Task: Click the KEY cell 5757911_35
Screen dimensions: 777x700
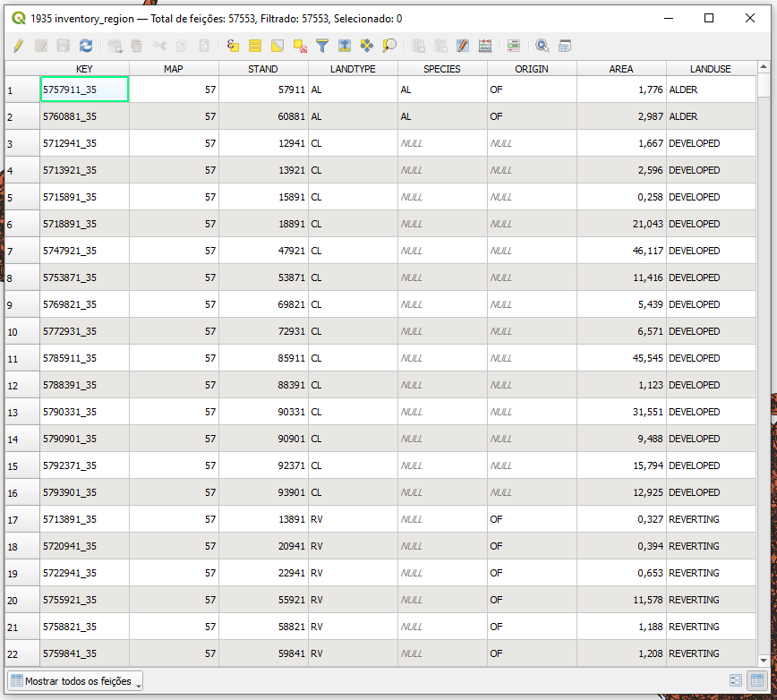Action: click(x=84, y=90)
